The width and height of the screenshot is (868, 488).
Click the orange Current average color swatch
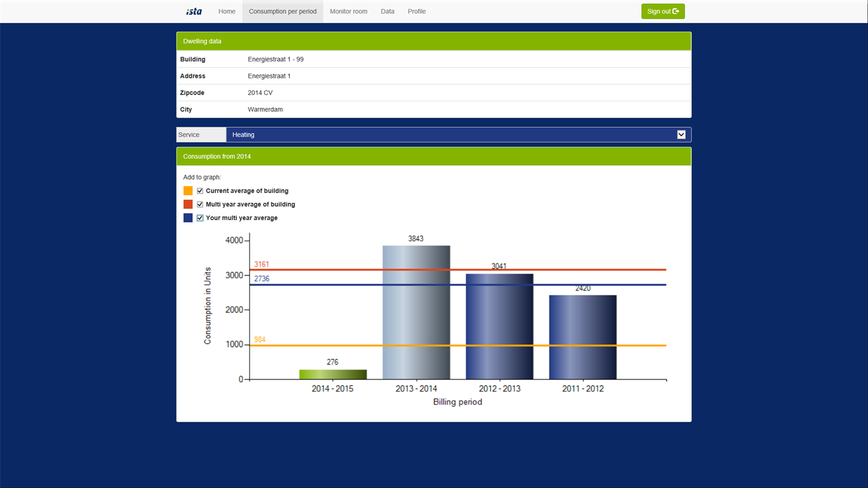point(188,191)
